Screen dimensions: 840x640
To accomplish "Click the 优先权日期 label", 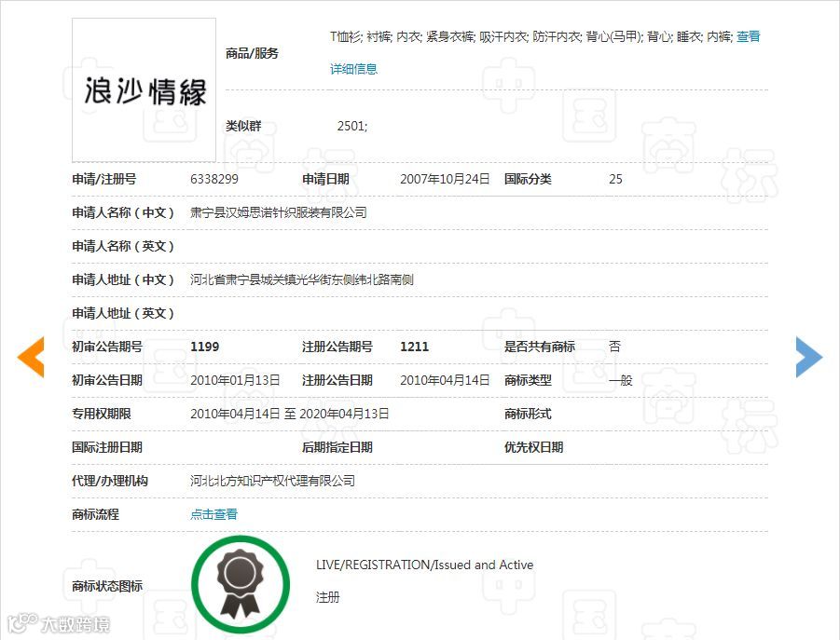I will click(x=533, y=447).
